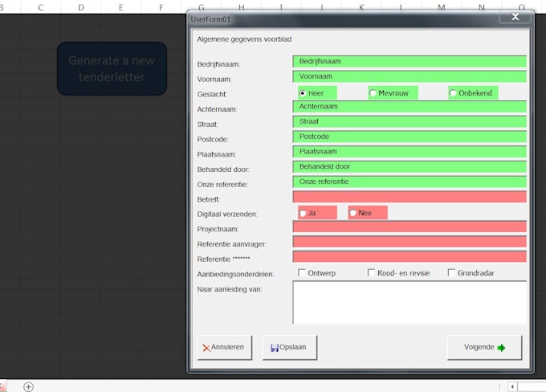Viewport: 546px width, 392px height.
Task: Click the Bedrijfsnaam green text field
Action: 409,61
